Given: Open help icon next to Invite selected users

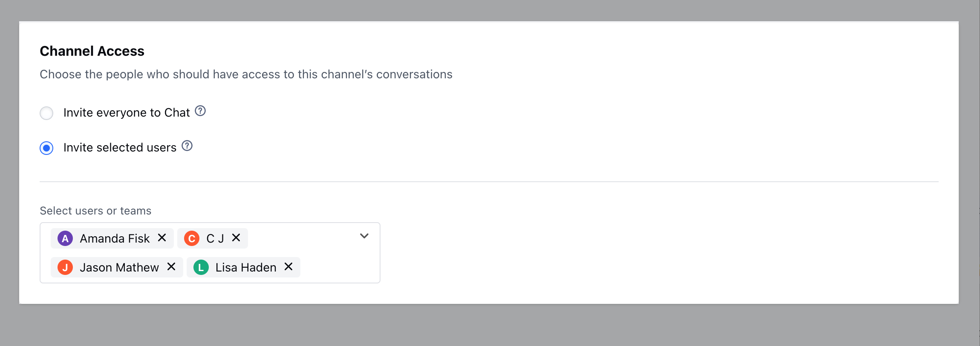Looking at the screenshot, I should [187, 146].
